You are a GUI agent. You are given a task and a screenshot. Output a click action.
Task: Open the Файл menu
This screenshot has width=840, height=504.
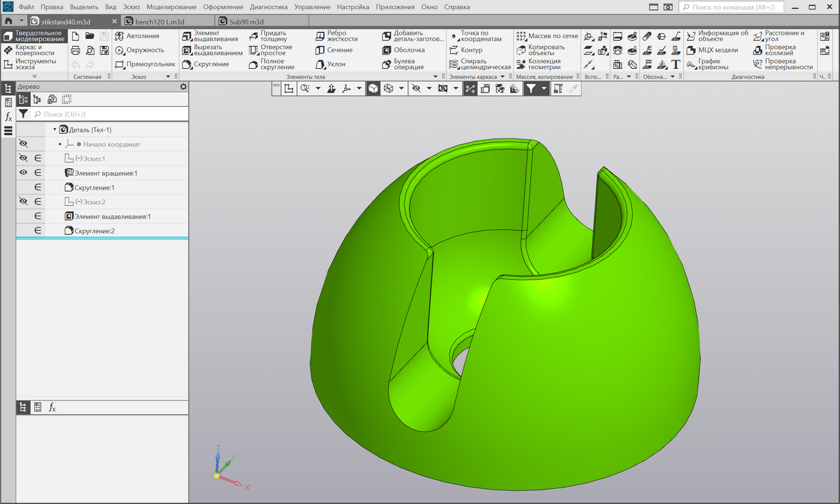[x=26, y=7]
